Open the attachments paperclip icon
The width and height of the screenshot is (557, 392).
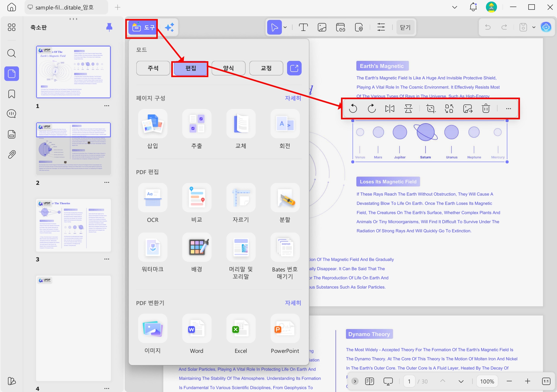[x=12, y=154]
